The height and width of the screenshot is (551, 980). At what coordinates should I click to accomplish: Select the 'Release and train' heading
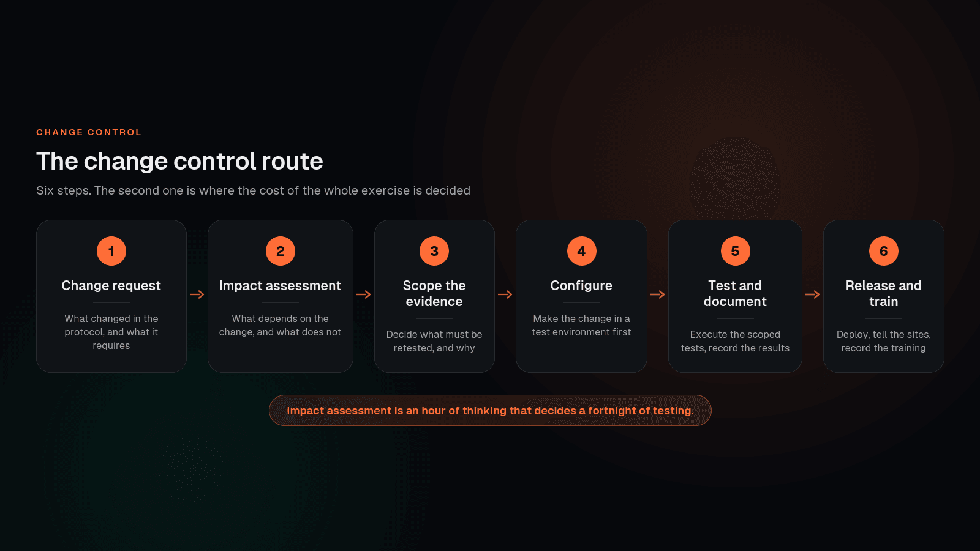pyautogui.click(x=884, y=294)
